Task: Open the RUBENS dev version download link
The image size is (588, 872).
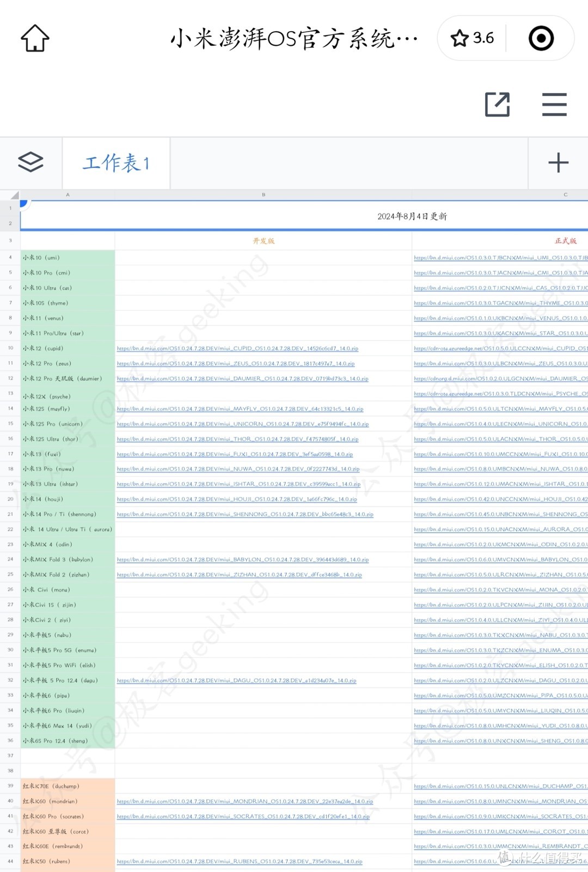Action: pyautogui.click(x=239, y=862)
